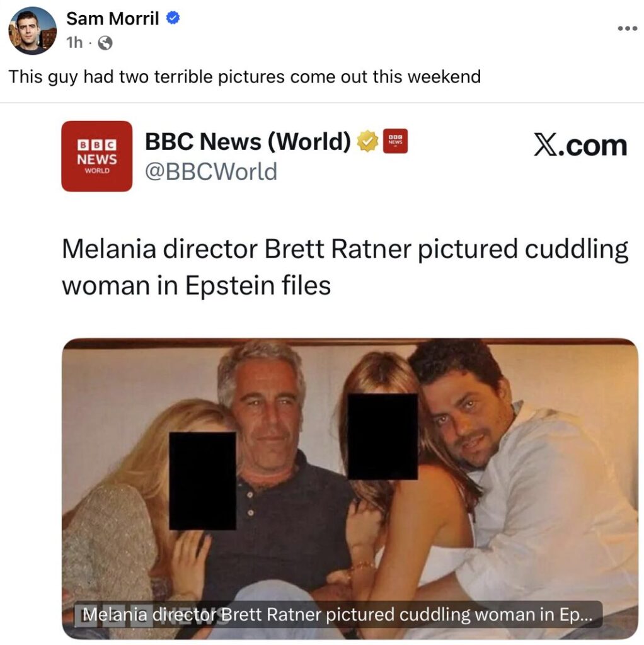The height and width of the screenshot is (645, 644).
Task: Click Sam Morril's profile picture
Action: [x=32, y=30]
